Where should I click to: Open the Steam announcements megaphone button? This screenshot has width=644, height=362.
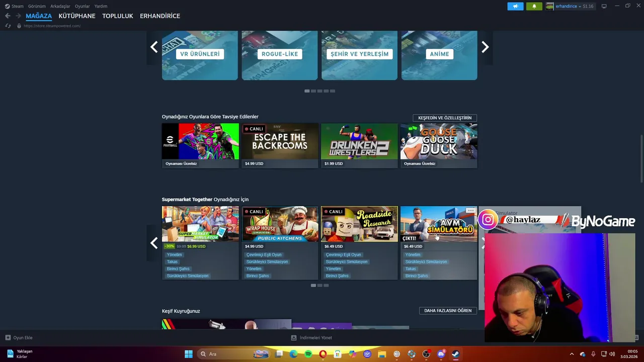tap(515, 6)
